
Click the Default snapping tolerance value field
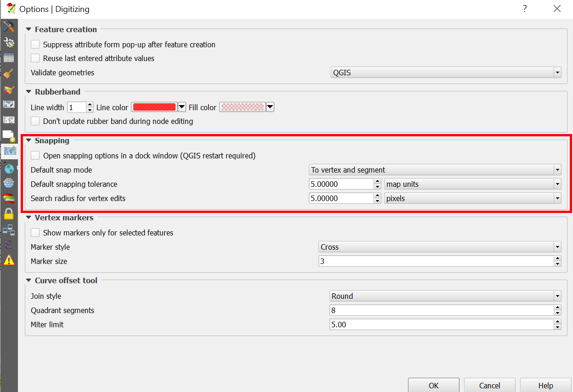(341, 184)
